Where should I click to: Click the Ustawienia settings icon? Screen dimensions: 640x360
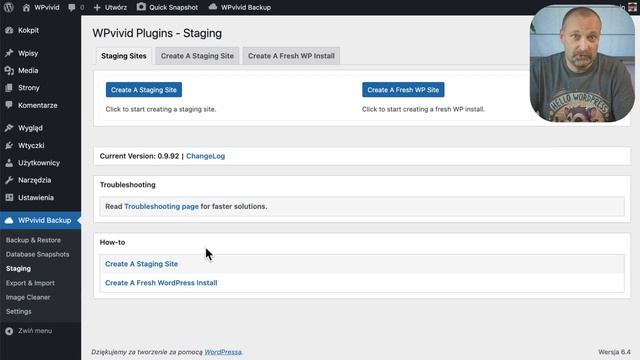point(9,198)
